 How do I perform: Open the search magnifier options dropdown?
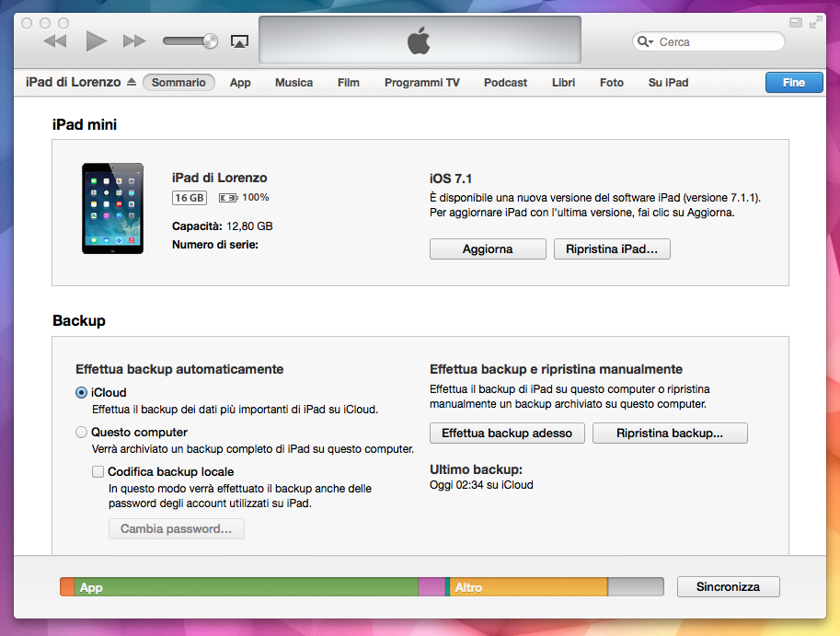click(x=645, y=41)
